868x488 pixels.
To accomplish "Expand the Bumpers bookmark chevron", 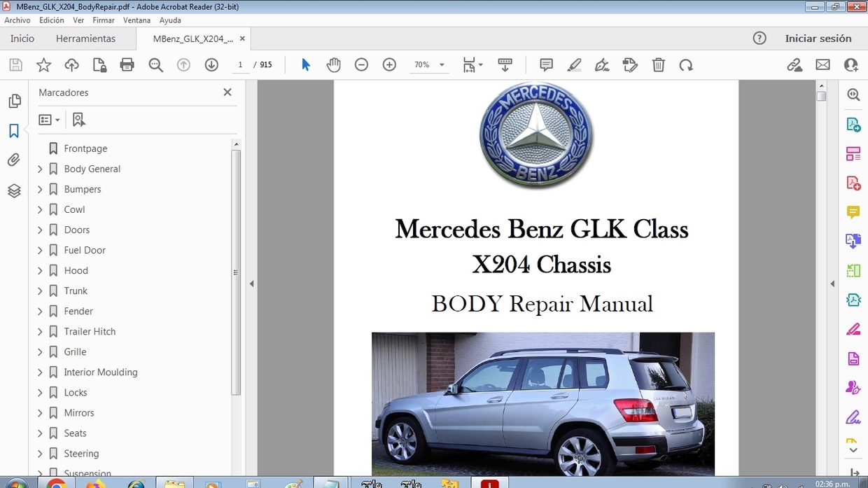I will coord(40,189).
